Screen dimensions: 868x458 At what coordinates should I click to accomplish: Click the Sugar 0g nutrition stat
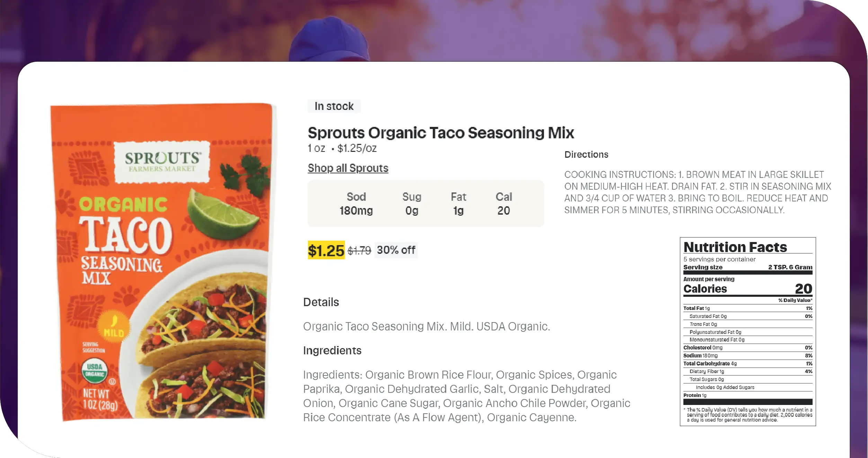(411, 204)
